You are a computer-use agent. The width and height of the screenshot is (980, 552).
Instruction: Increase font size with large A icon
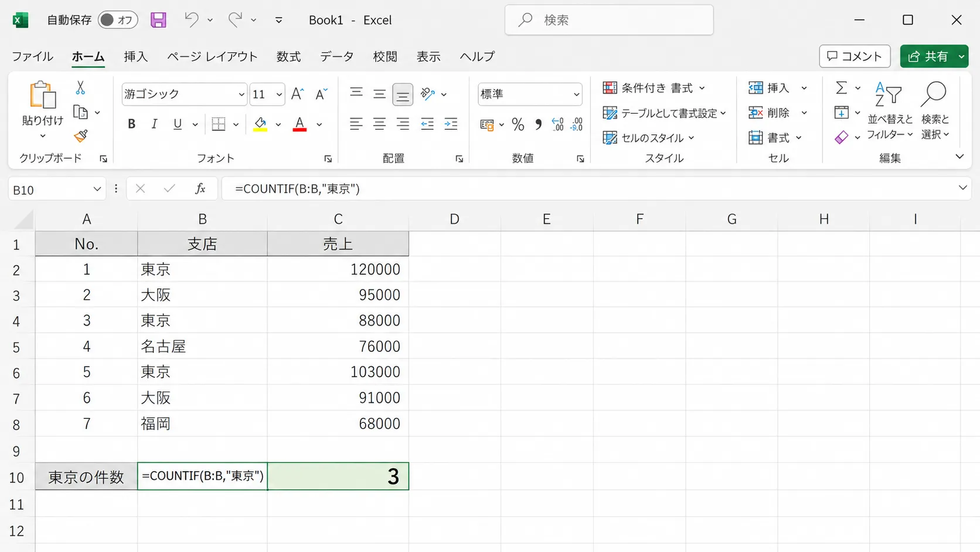(x=298, y=94)
